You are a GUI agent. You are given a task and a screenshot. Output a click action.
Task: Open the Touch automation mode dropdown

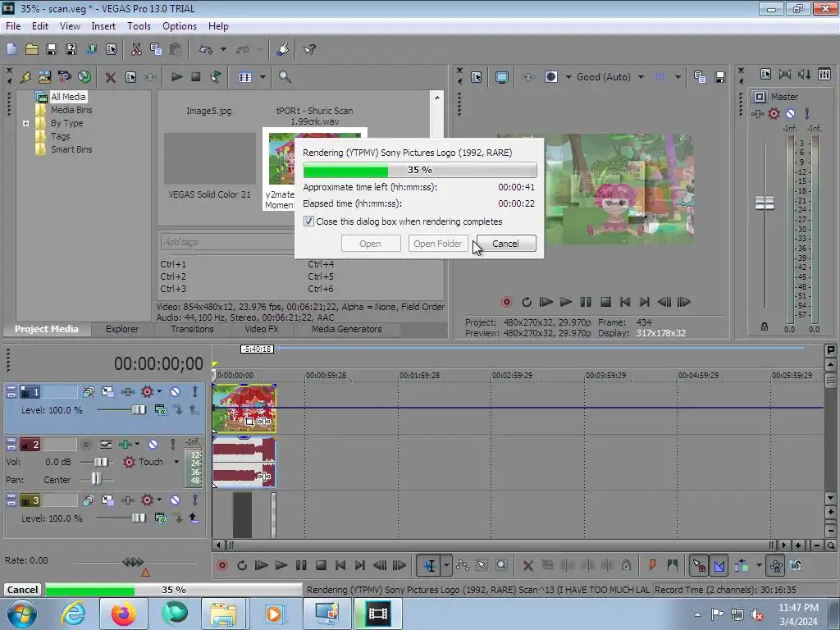click(176, 462)
